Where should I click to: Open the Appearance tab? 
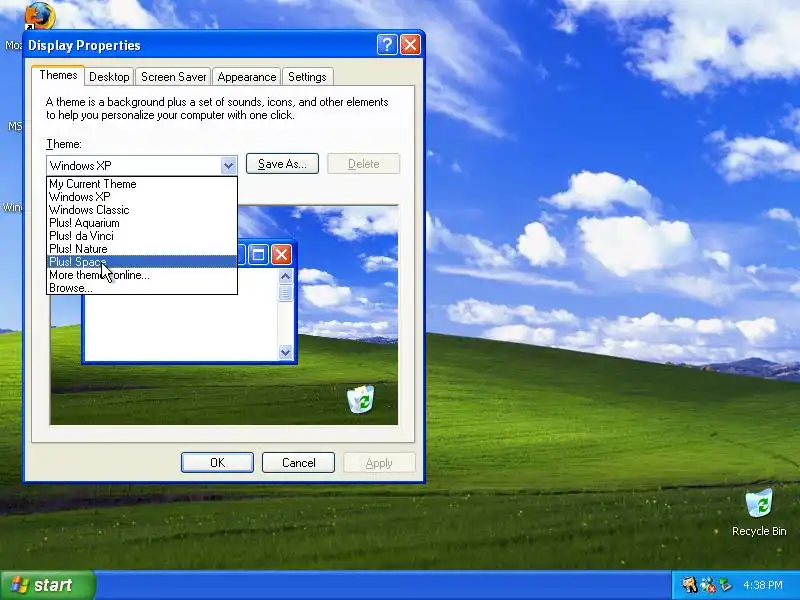pos(246,77)
